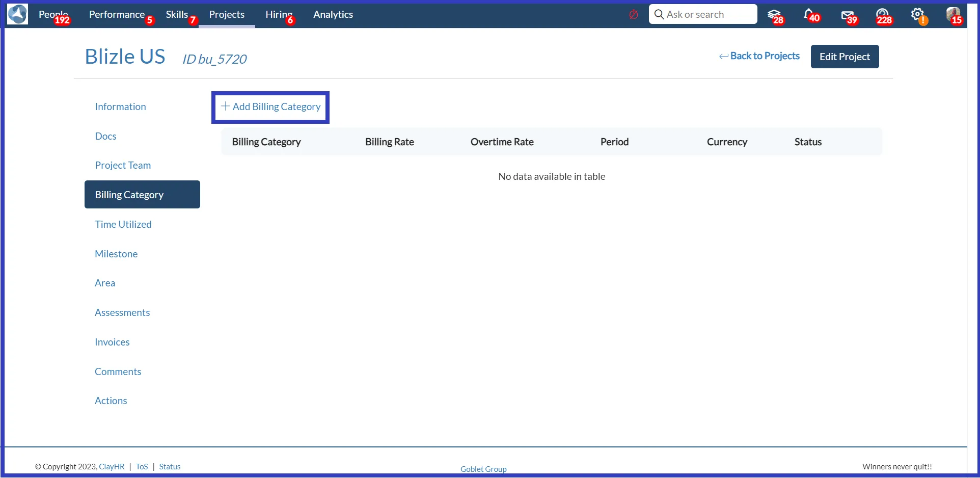Open the Hiring menu
This screenshot has width=980, height=478.
279,14
